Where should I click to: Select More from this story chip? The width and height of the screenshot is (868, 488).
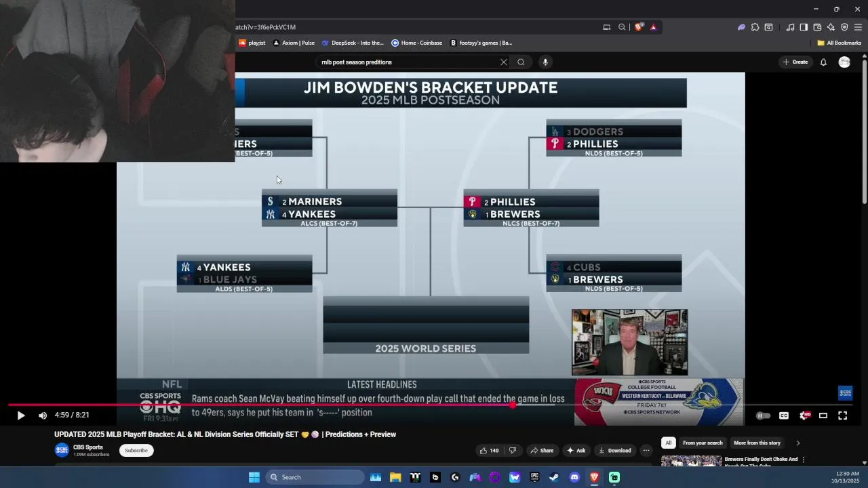[757, 443]
